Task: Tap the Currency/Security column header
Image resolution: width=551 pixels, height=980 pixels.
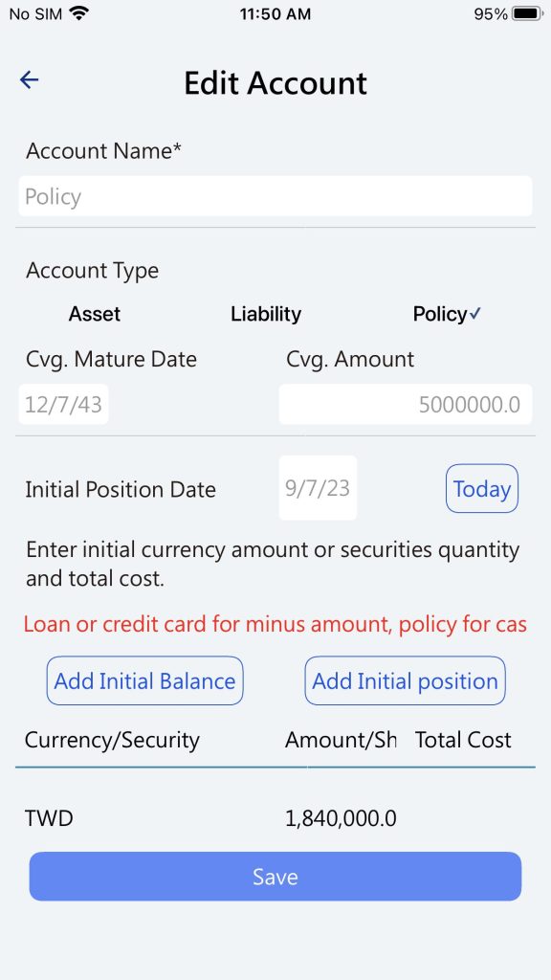Action: (113, 740)
